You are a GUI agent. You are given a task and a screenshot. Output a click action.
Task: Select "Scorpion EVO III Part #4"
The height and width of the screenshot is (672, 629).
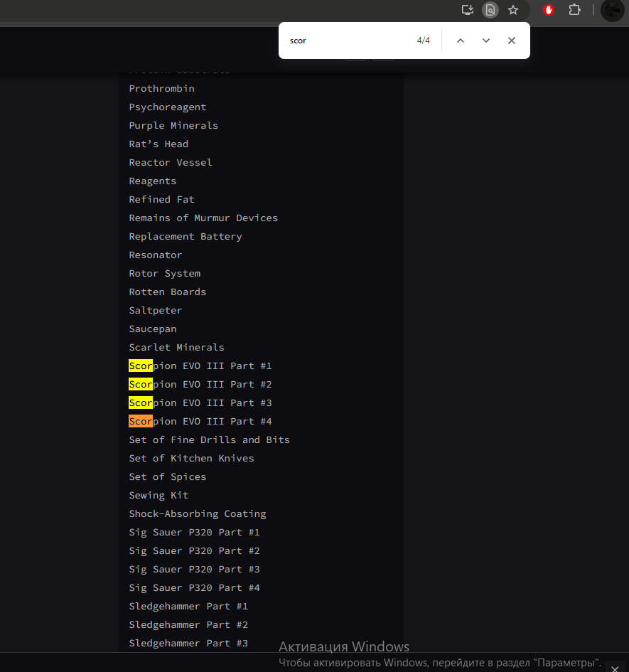[x=200, y=421]
